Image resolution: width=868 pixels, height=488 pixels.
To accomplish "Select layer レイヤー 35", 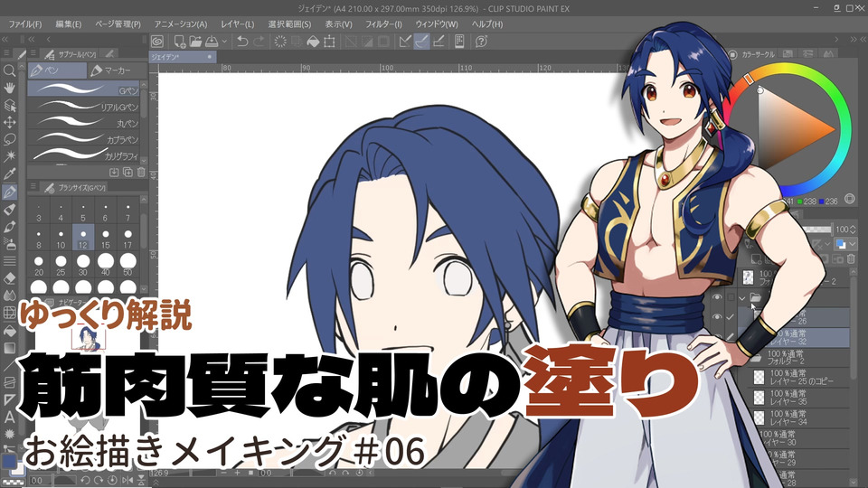I will pos(800,398).
